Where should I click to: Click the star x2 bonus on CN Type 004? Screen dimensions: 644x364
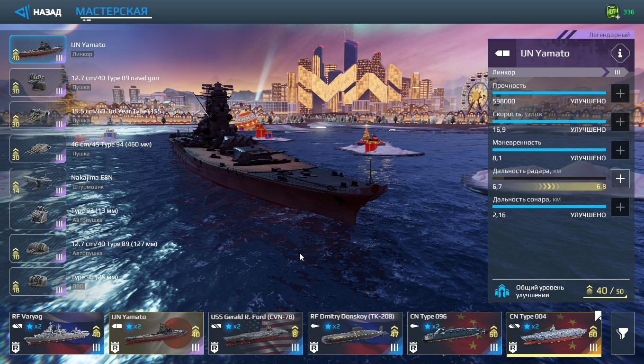531,326
